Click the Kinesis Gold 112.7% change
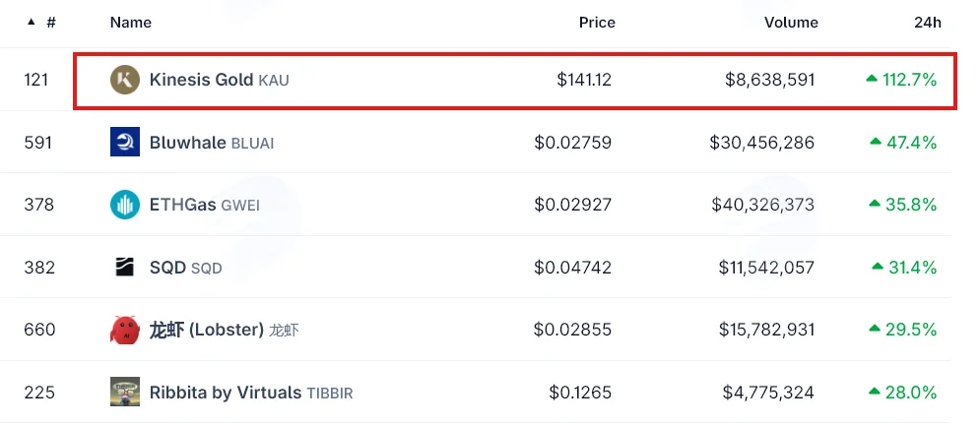Viewport: 980px width, 426px height. click(x=901, y=80)
